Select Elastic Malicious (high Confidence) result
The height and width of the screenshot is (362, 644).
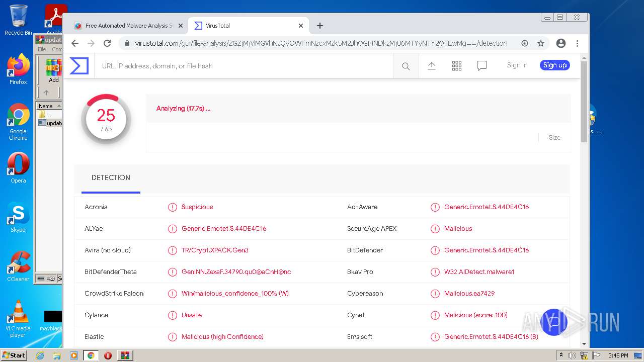pyautogui.click(x=222, y=337)
